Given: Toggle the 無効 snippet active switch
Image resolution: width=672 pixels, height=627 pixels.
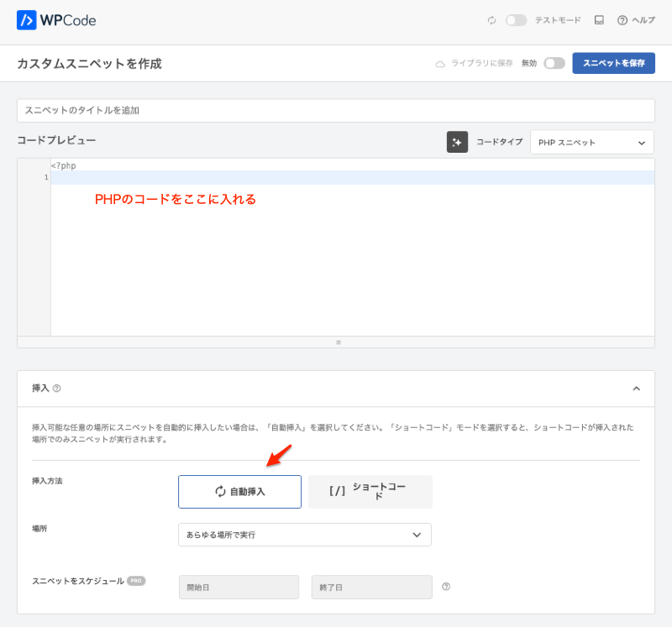Looking at the screenshot, I should coord(554,64).
